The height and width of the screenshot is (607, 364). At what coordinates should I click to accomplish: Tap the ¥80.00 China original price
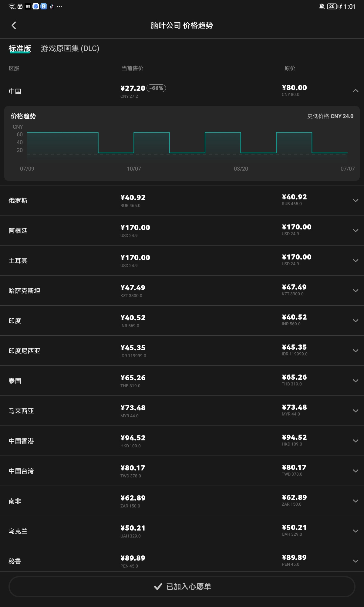294,88
